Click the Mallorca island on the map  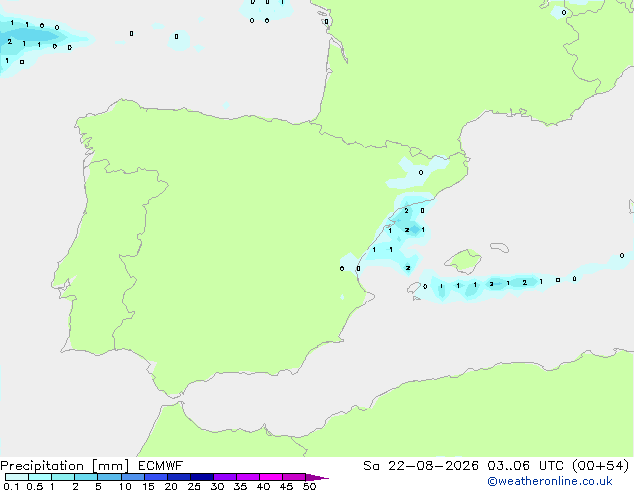[463, 261]
